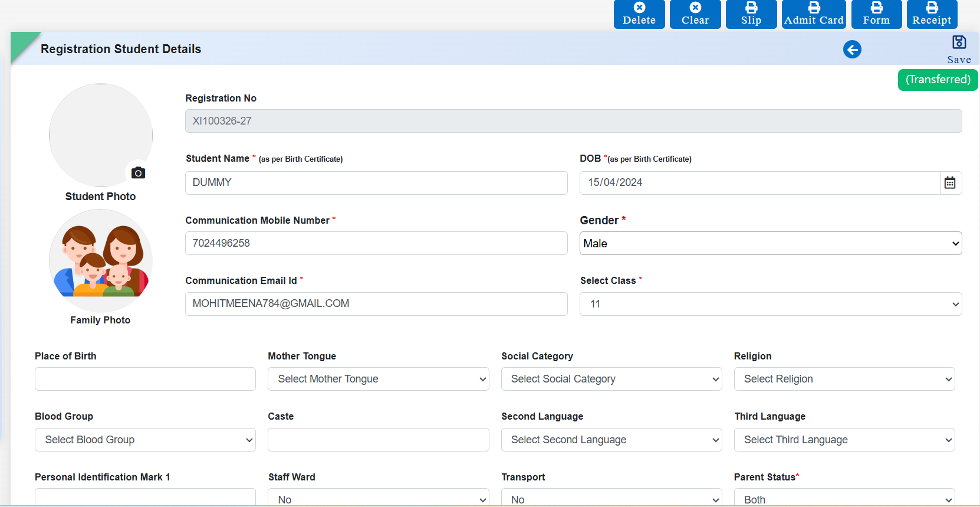Image resolution: width=980 pixels, height=507 pixels.
Task: Open the Select Class dropdown
Action: 770,304
